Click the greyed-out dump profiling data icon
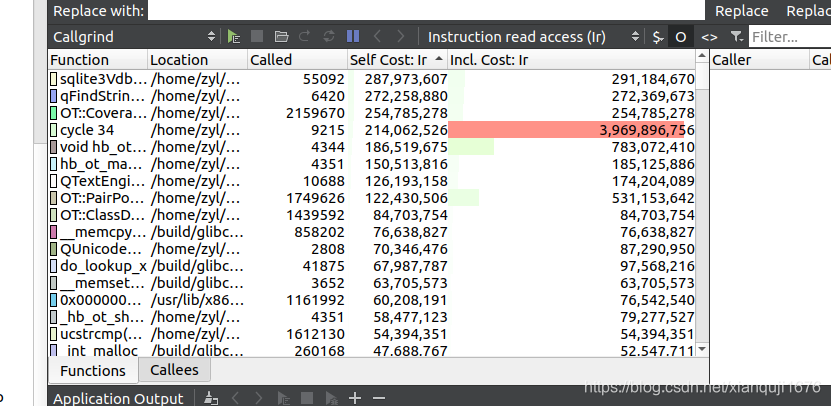Screen dimensions: 831x406 305,37
